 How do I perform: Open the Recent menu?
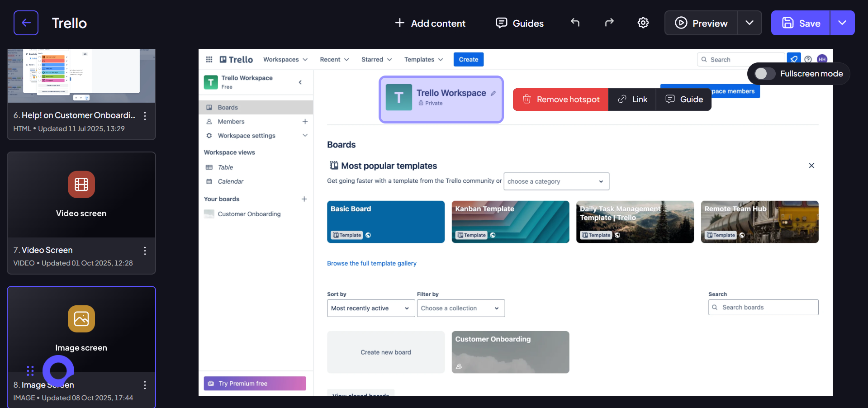[334, 60]
